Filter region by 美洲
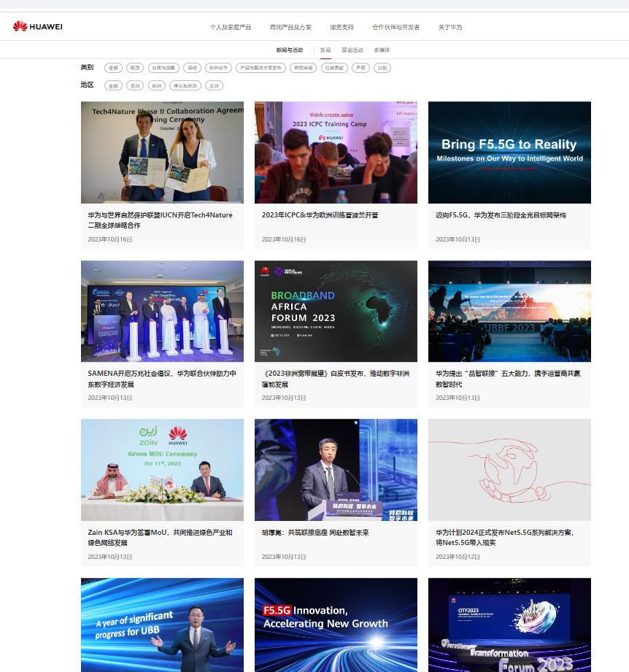 [x=214, y=85]
